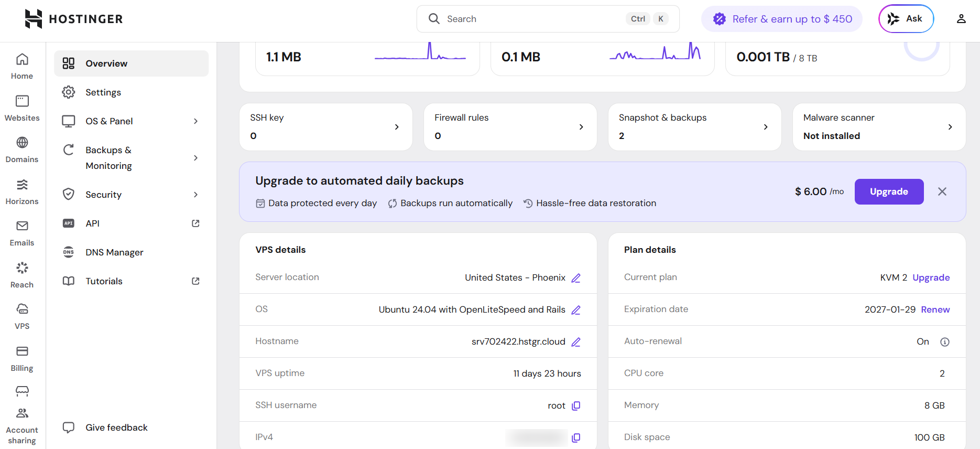This screenshot has width=980, height=449.
Task: Copy the SSH username root
Action: click(576, 406)
